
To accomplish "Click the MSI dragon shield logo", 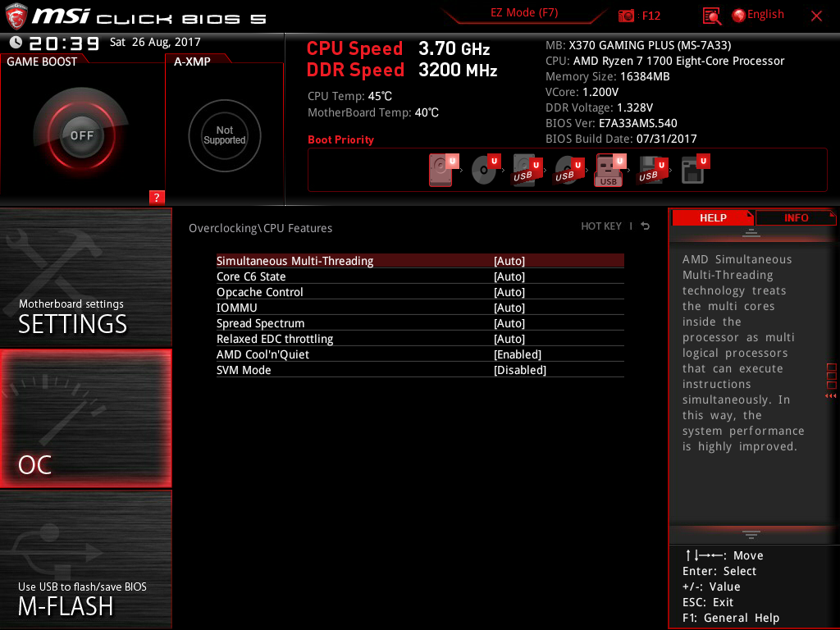I will [x=16, y=16].
